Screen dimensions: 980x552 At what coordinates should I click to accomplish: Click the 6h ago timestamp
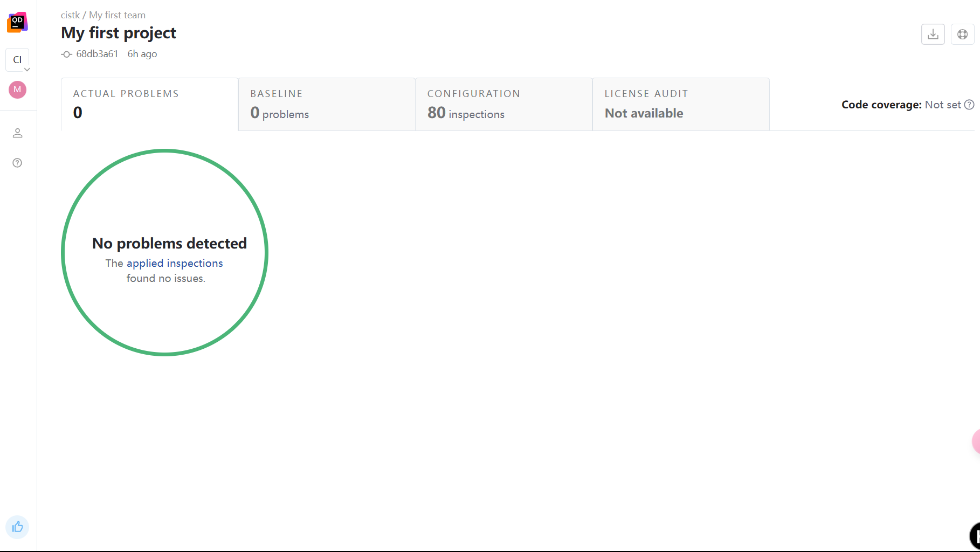pos(142,54)
